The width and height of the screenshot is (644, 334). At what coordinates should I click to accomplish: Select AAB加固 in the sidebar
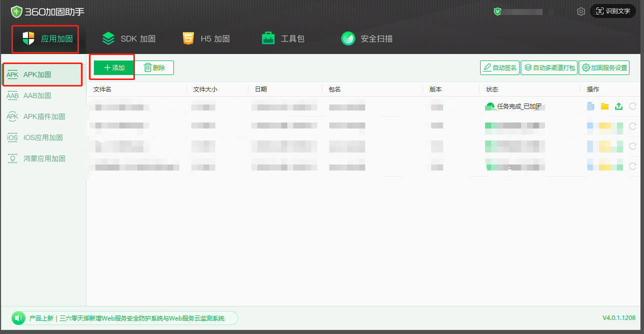click(x=43, y=95)
